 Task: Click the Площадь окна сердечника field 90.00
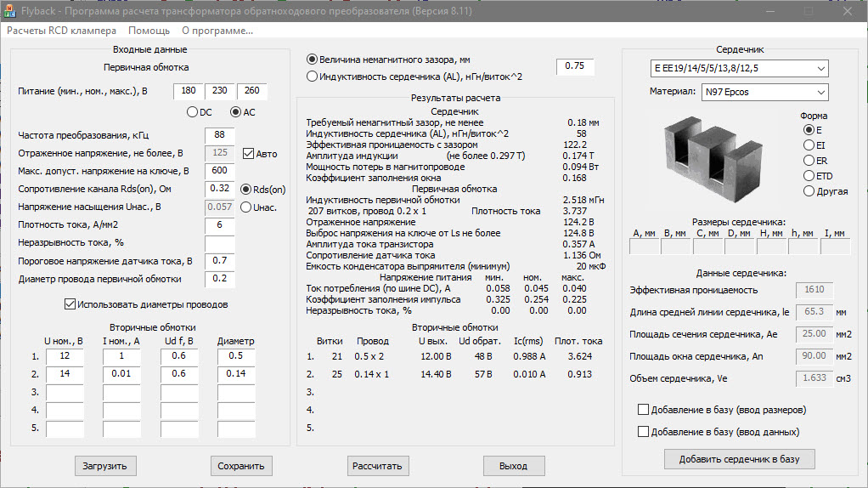814,356
